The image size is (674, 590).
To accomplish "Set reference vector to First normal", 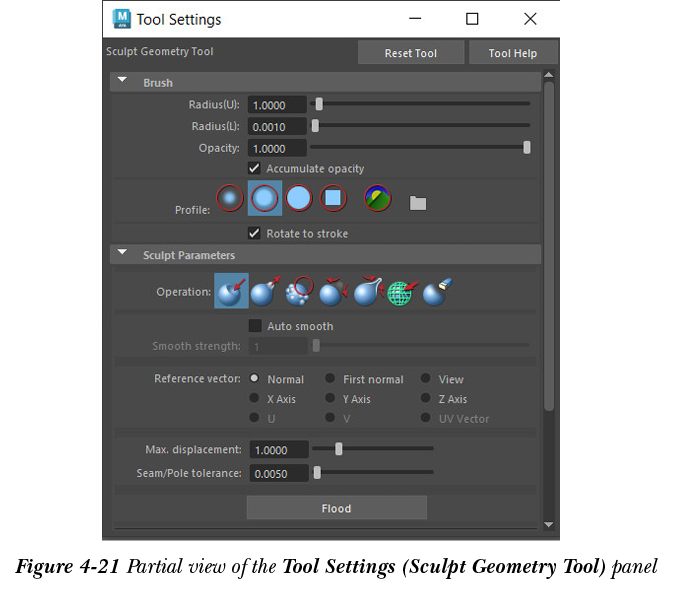I will 330,379.
